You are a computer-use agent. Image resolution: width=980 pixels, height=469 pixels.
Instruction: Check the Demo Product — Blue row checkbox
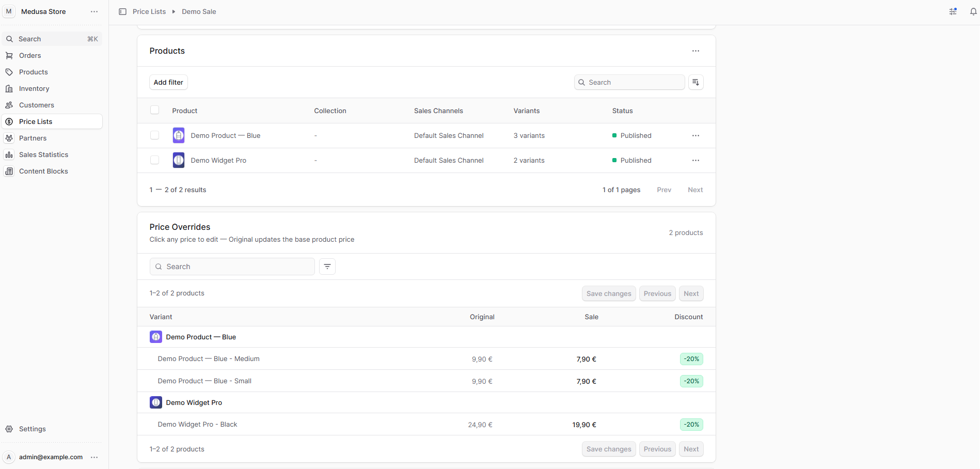[154, 135]
